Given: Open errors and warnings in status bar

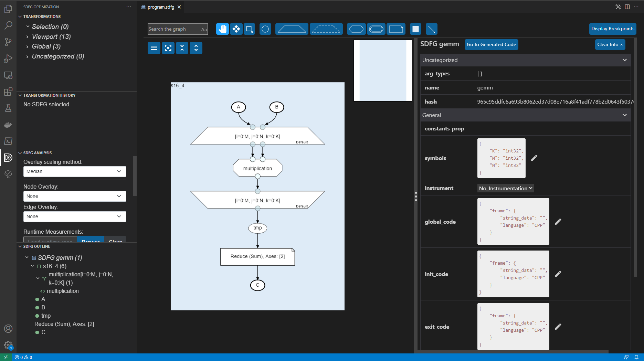Looking at the screenshot, I should tap(23, 357).
